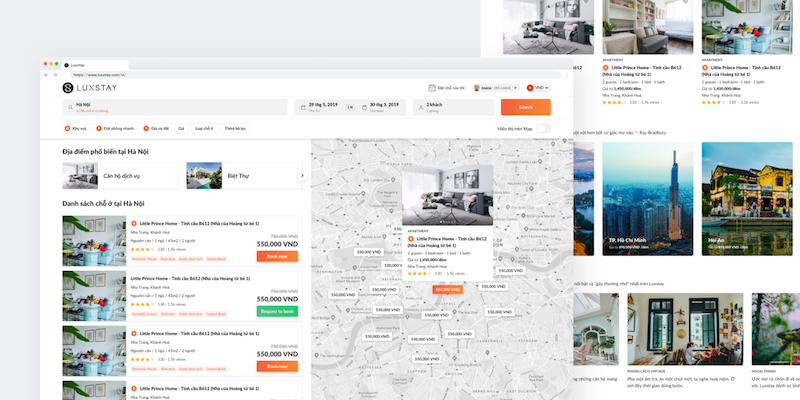Click the next arrow in popular places carousel
Screen dimensions: 800x400
point(302,175)
